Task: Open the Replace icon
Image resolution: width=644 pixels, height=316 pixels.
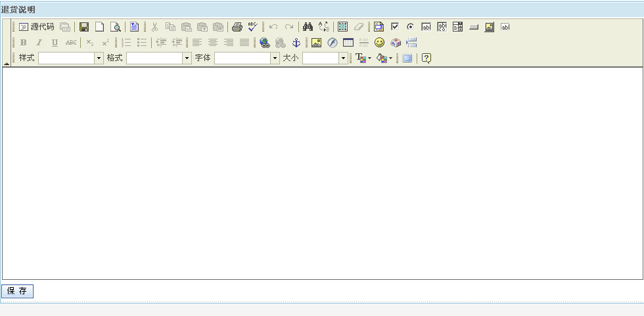Action: [x=323, y=27]
